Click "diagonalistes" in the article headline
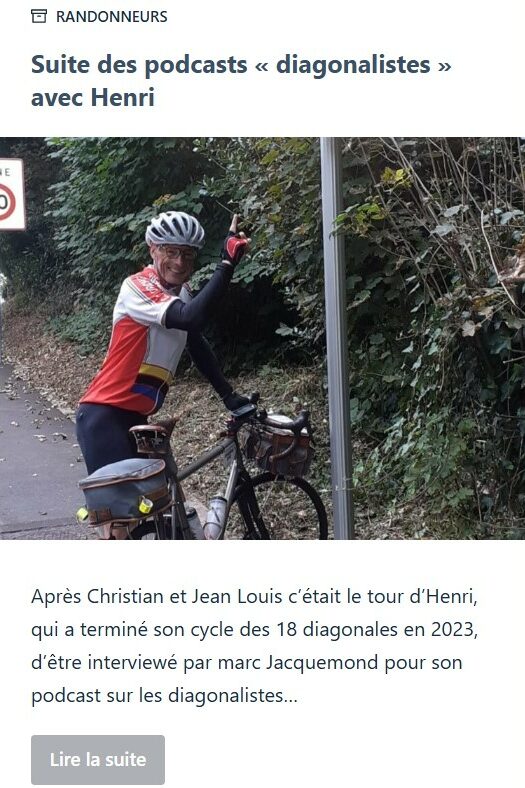Image resolution: width=525 pixels, height=788 pixels. [353, 65]
